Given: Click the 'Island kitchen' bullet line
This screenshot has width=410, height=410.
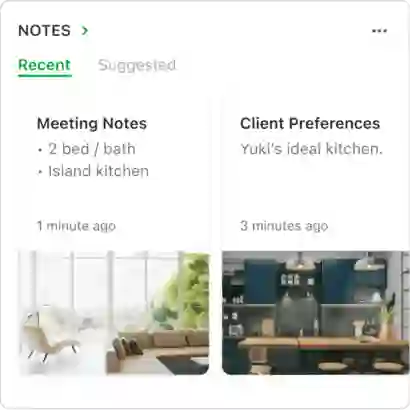Looking at the screenshot, I should pyautogui.click(x=93, y=171).
